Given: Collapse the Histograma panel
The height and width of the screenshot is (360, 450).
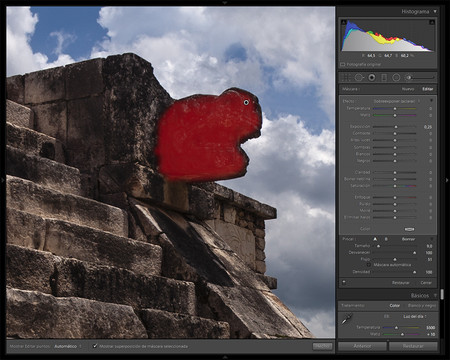Looking at the screenshot, I should coord(435,11).
